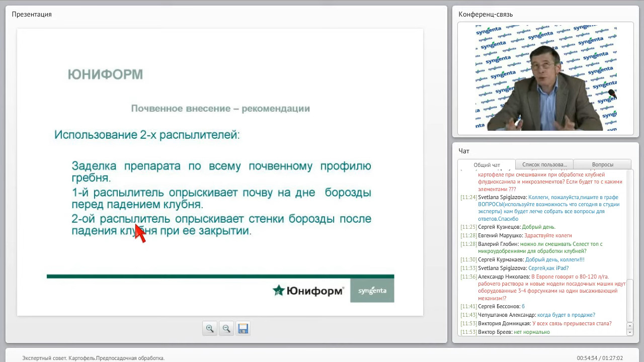644x362 pixels.
Task: Click the Юниформ star logo on slide
Action: [278, 291]
